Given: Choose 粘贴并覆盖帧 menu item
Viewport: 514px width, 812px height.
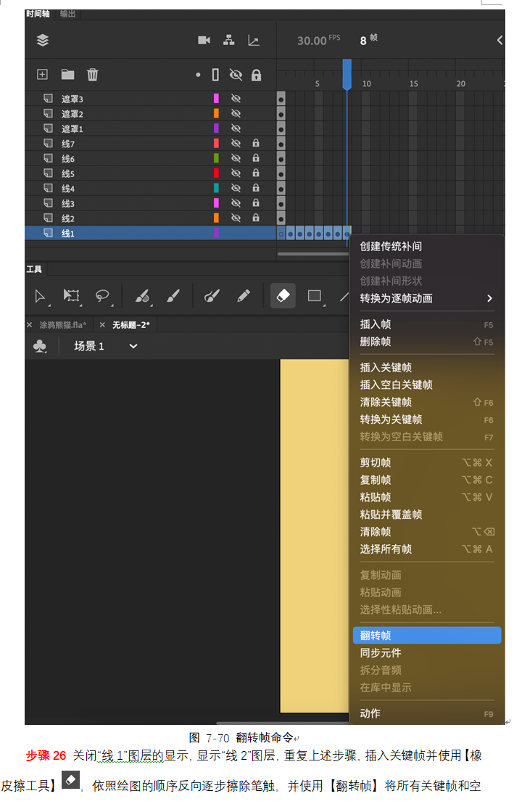Looking at the screenshot, I should tap(427, 514).
